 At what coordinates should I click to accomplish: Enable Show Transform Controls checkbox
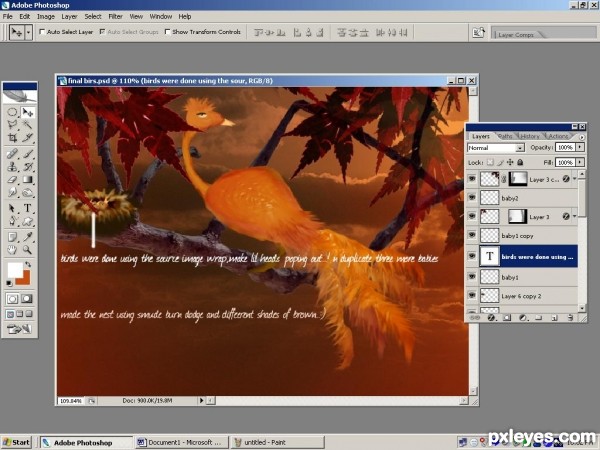point(167,32)
